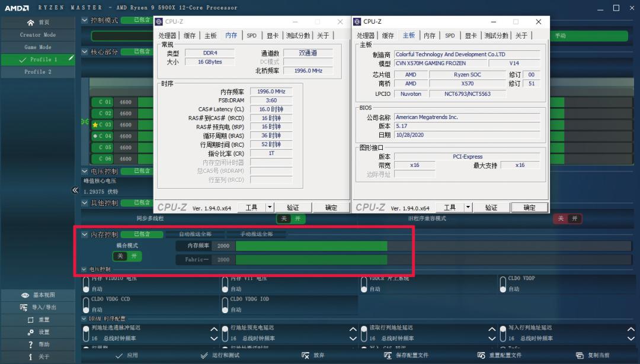Click the 首页 home icon in sidebar
Image resolution: width=640 pixels, height=364 pixels.
pyautogui.click(x=31, y=22)
